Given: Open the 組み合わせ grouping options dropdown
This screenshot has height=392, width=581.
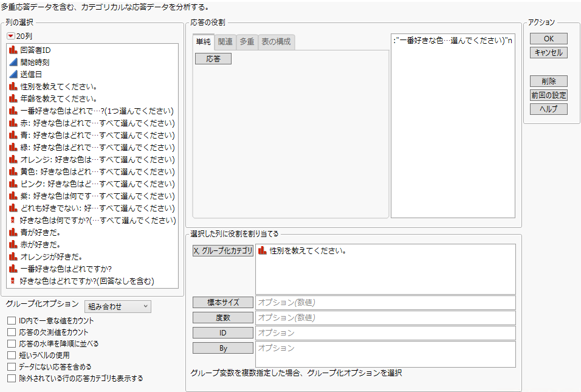Looking at the screenshot, I should coord(118,306).
